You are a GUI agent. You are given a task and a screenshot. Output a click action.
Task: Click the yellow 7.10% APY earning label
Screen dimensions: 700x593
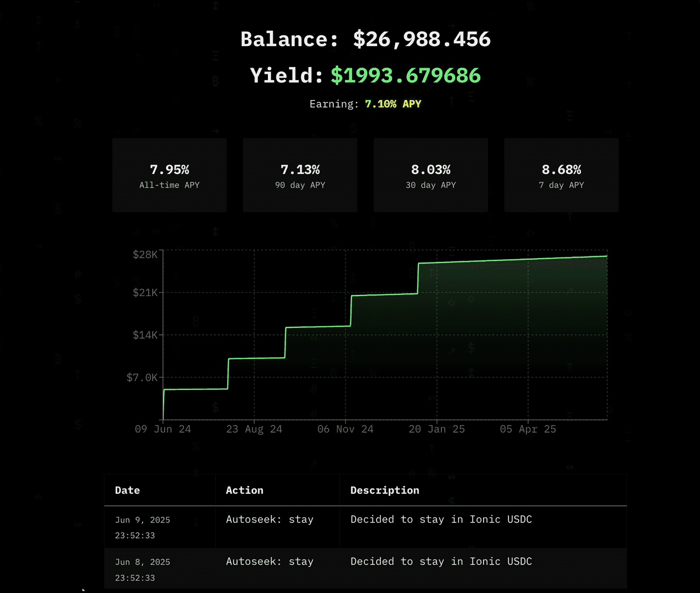(393, 103)
